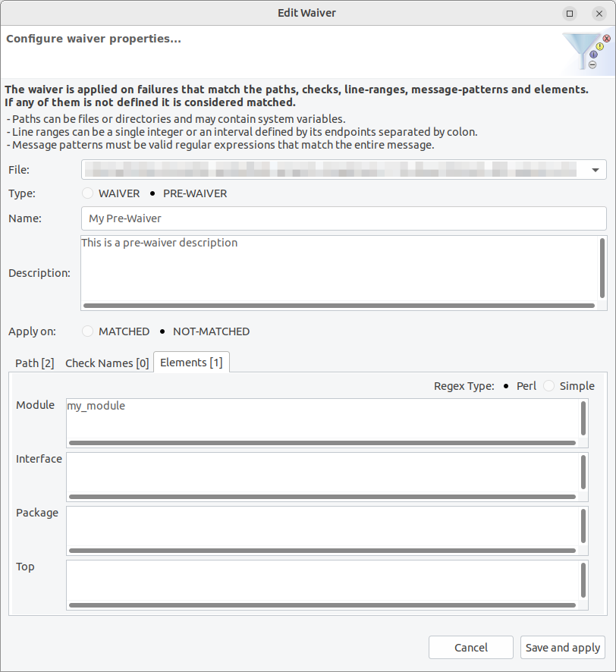This screenshot has width=616, height=672.
Task: Click the purple info badge icon
Action: pyautogui.click(x=593, y=54)
